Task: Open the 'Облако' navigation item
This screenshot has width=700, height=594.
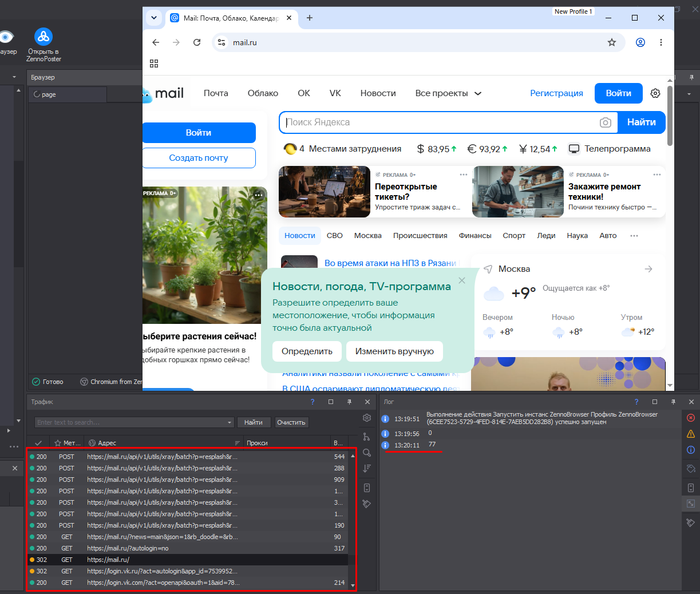Action: click(263, 93)
